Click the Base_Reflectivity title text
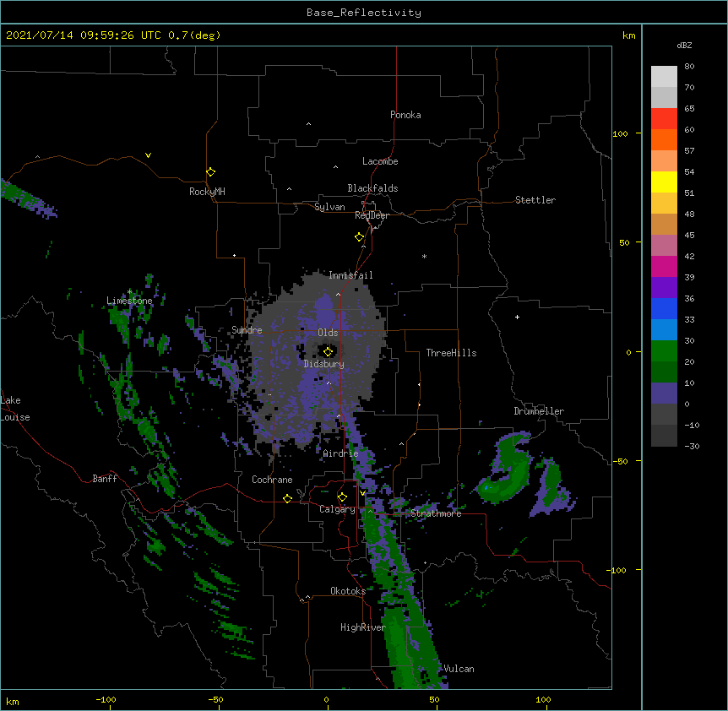 [364, 13]
